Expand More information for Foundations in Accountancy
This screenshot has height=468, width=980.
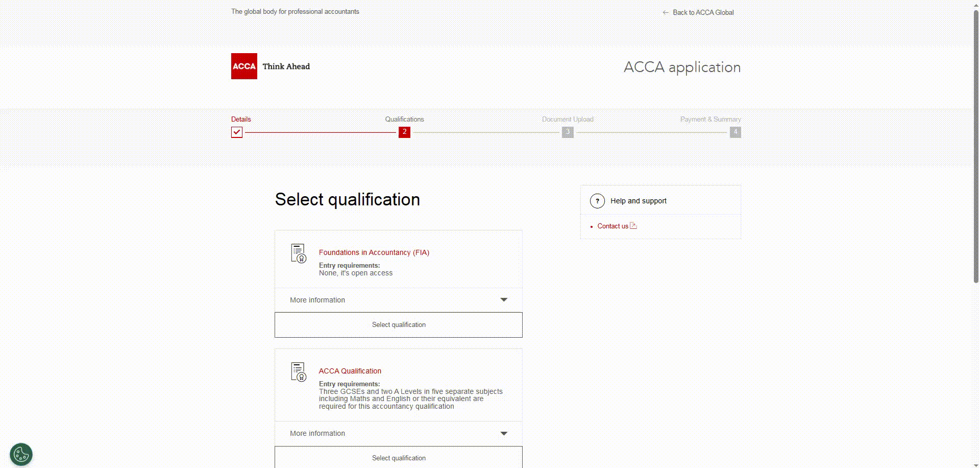coord(399,300)
